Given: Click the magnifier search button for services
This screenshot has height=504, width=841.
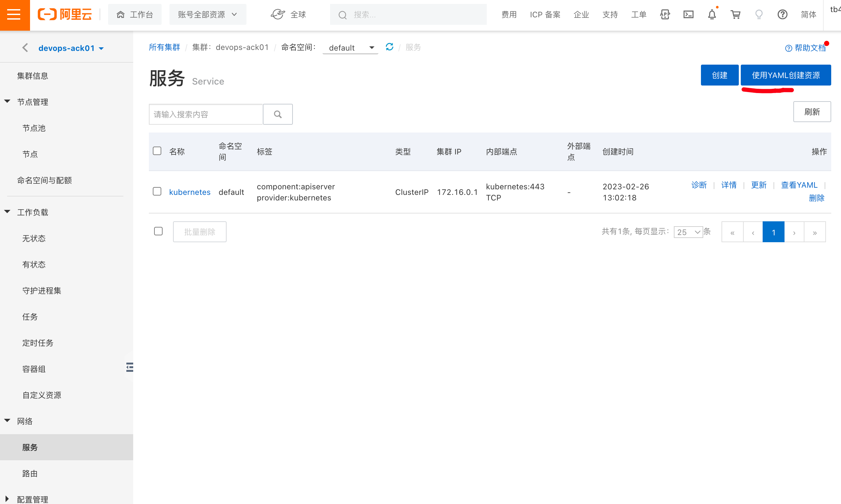Looking at the screenshot, I should coord(278,115).
